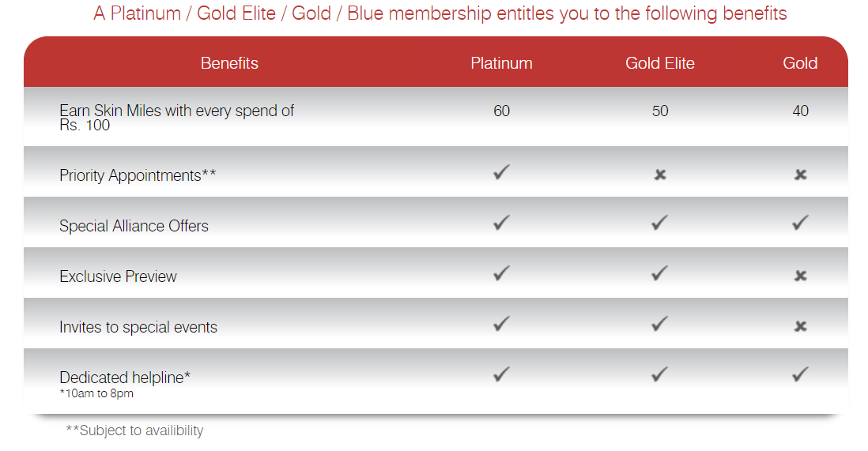Screen dimensions: 868x451
Task: Click Platinum checkmark for Dedicated helpline
Action: [501, 374]
